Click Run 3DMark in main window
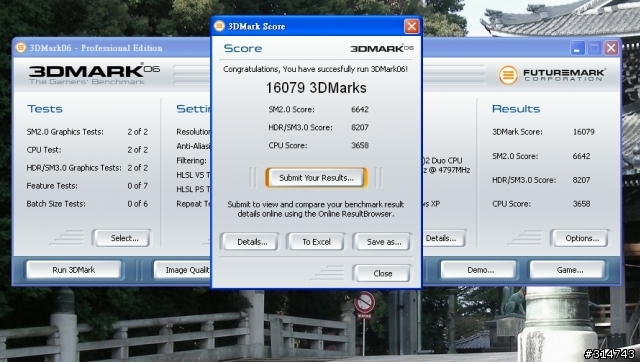Viewport: 640px width, 362px height. (74, 270)
